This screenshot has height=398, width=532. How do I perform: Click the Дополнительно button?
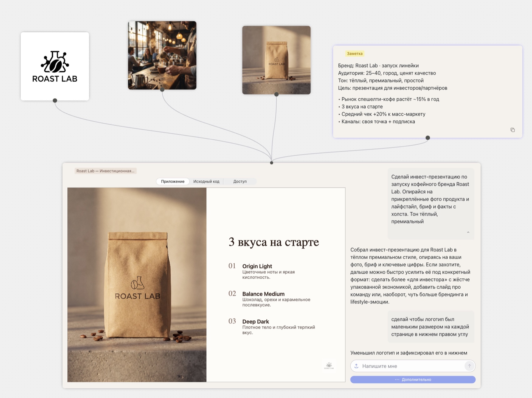pyautogui.click(x=413, y=380)
